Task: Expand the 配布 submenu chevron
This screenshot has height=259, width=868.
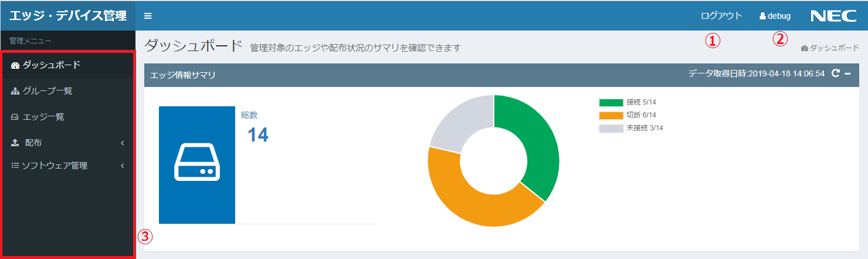Action: (123, 143)
